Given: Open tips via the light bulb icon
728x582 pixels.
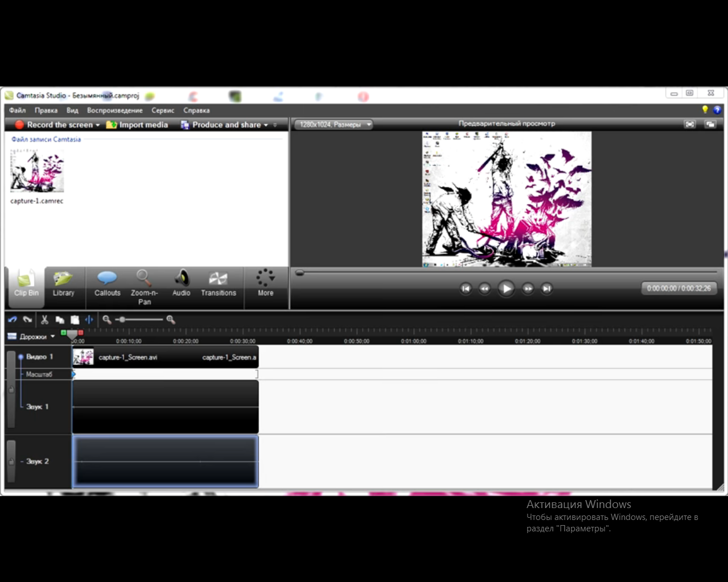Looking at the screenshot, I should click(705, 109).
